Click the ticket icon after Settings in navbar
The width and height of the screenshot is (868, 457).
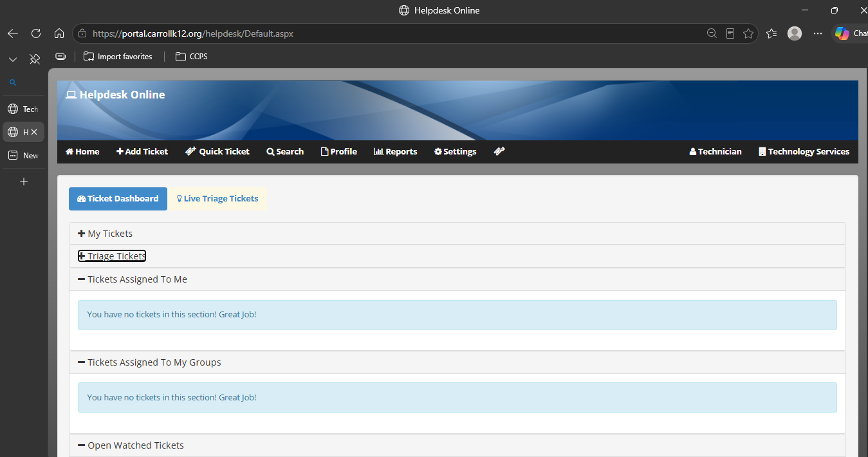coord(499,151)
